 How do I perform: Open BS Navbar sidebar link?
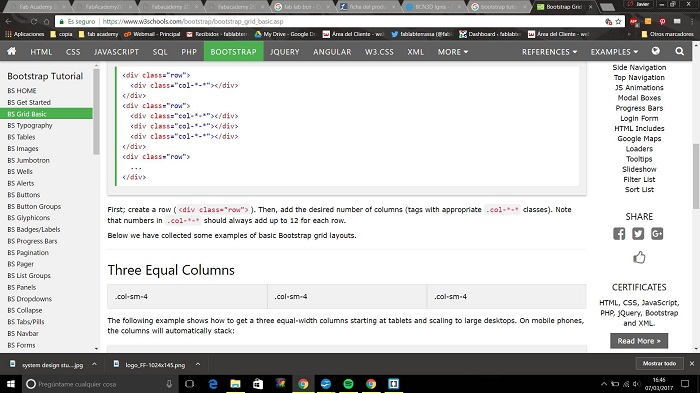[23, 333]
